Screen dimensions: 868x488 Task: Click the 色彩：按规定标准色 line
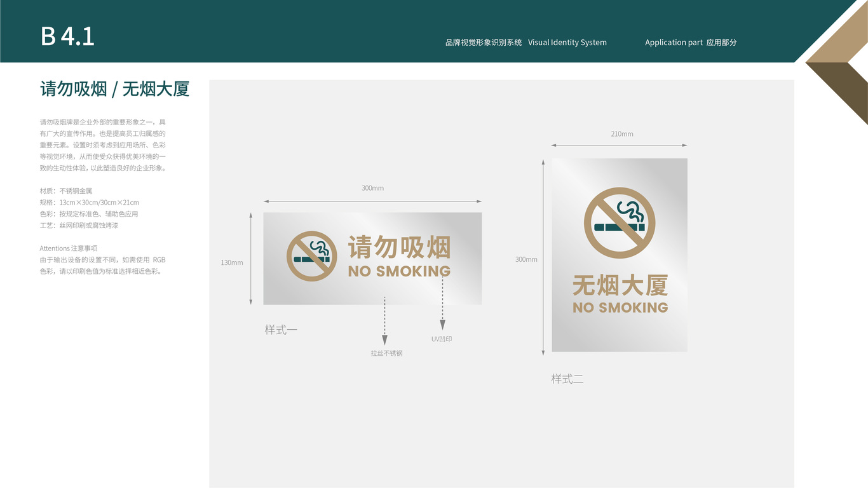click(x=89, y=213)
